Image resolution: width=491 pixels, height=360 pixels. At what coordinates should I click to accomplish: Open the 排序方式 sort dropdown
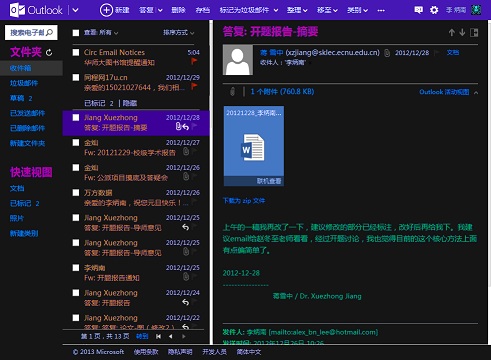click(x=179, y=32)
